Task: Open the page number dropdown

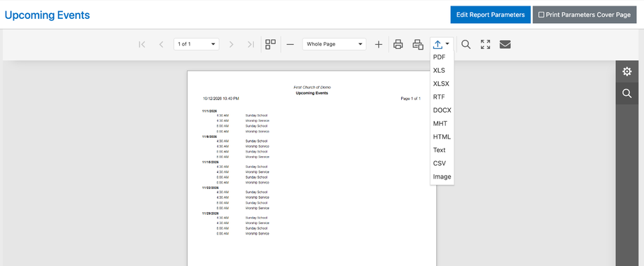Action: pyautogui.click(x=196, y=44)
